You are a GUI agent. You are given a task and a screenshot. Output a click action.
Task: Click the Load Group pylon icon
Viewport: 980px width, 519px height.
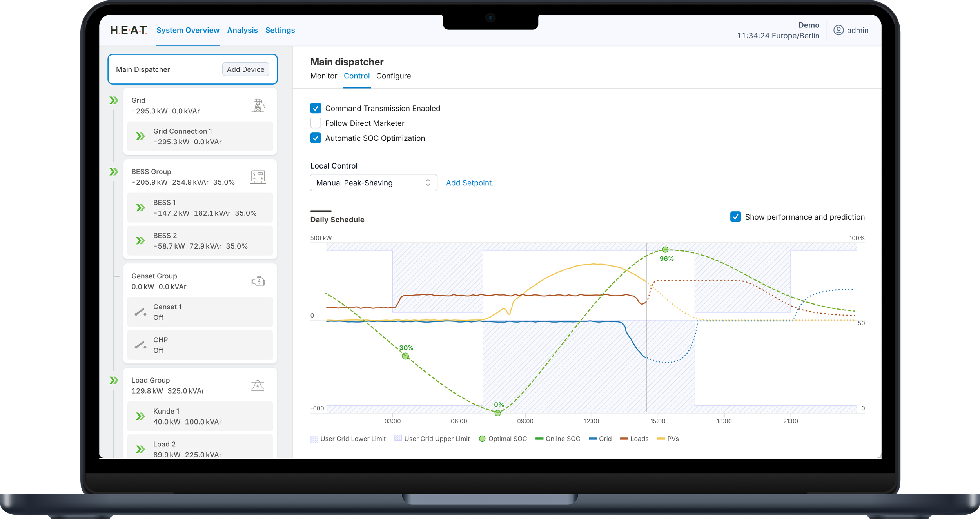point(258,385)
